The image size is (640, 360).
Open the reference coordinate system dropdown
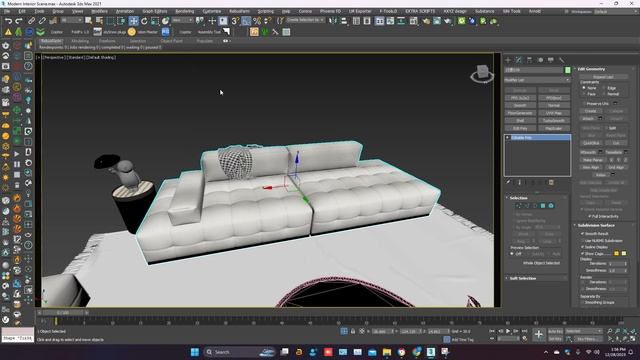click(182, 20)
